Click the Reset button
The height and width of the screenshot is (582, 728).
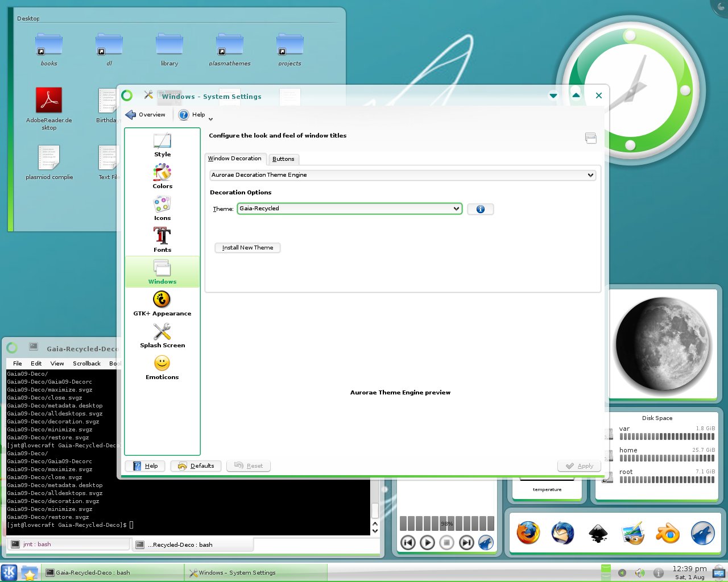(x=249, y=466)
